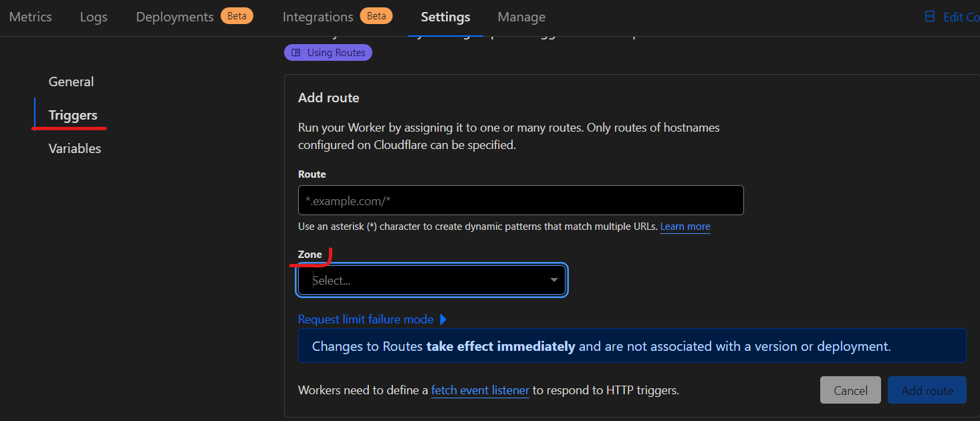Open Variables in the settings sidebar
Viewport: 980px width, 421px height.
tap(75, 148)
